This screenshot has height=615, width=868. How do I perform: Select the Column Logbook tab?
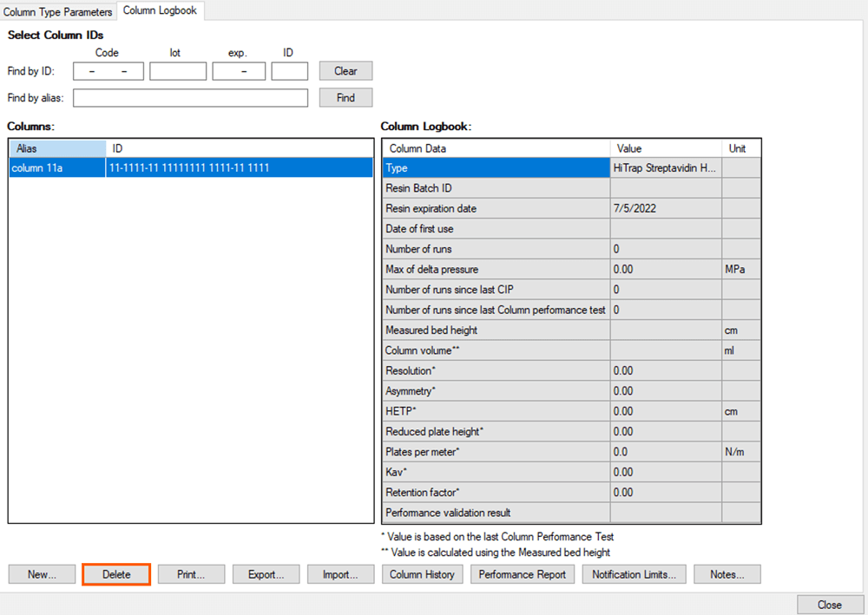[x=160, y=10]
